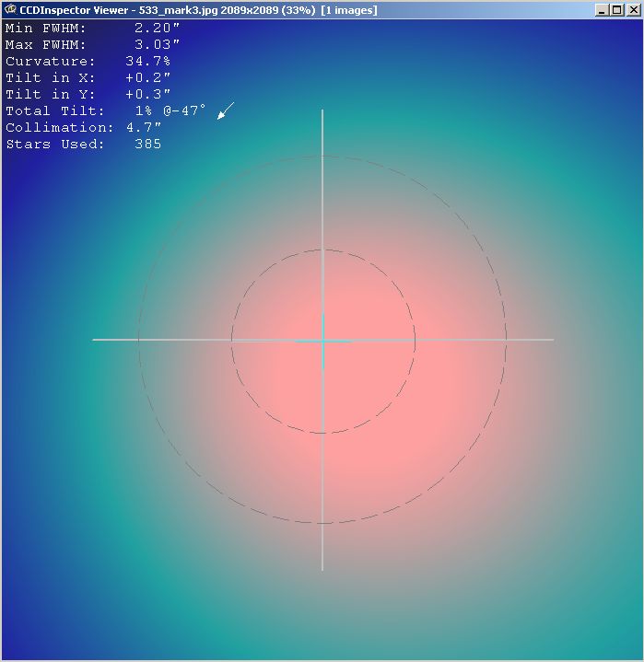The height and width of the screenshot is (662, 644).
Task: Minimize the CCDInspector Viewer window
Action: click(602, 10)
